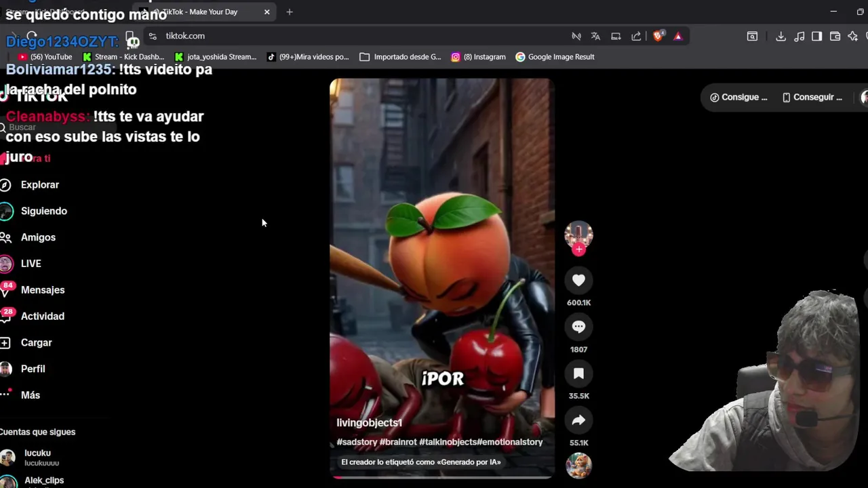This screenshot has width=868, height=488.
Task: Open the Importado desde G... bookmarks folder
Action: click(x=400, y=57)
